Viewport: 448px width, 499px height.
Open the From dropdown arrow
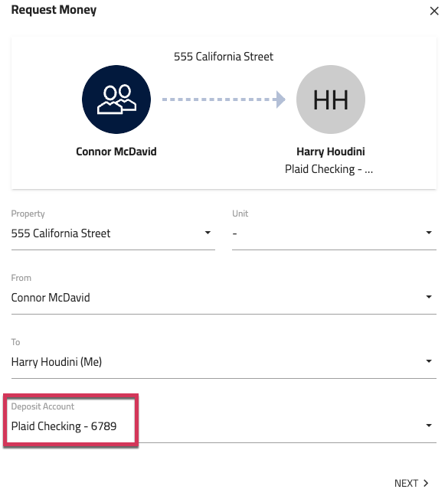pyautogui.click(x=429, y=297)
